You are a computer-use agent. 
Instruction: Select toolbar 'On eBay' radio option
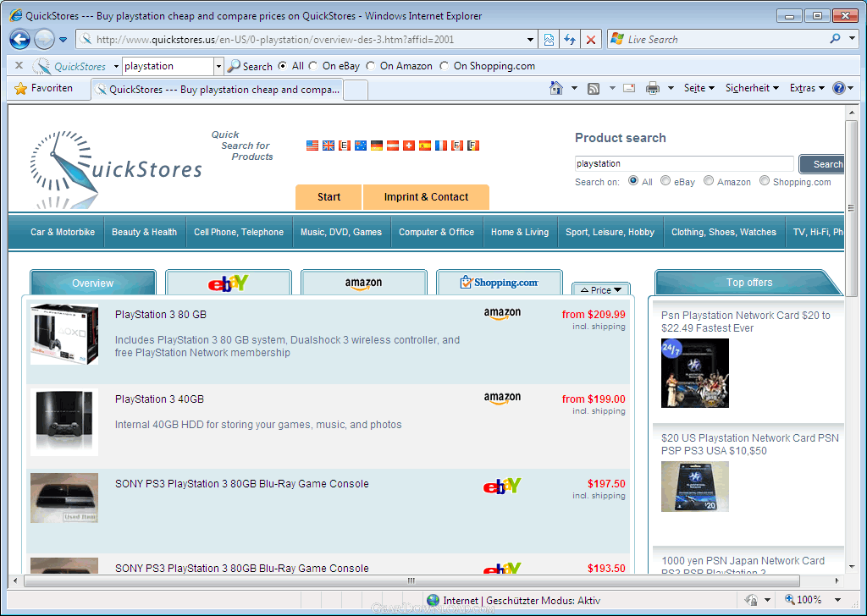point(313,66)
